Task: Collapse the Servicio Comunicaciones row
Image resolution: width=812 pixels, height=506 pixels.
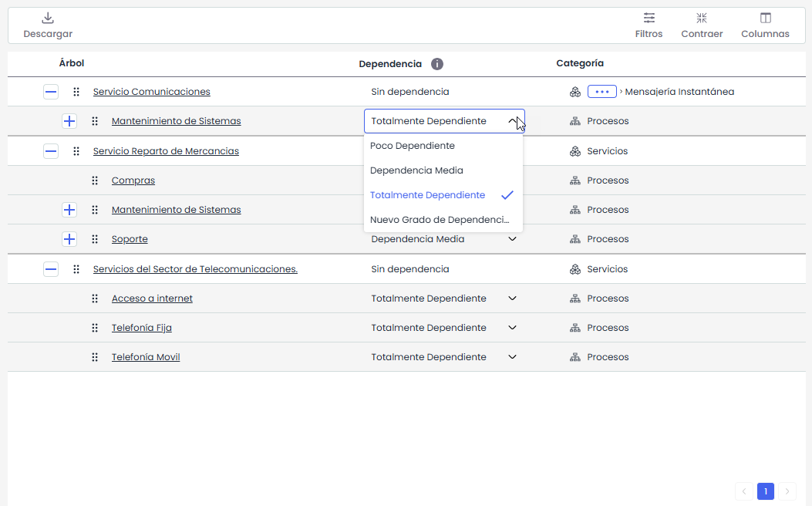Action: [51, 92]
